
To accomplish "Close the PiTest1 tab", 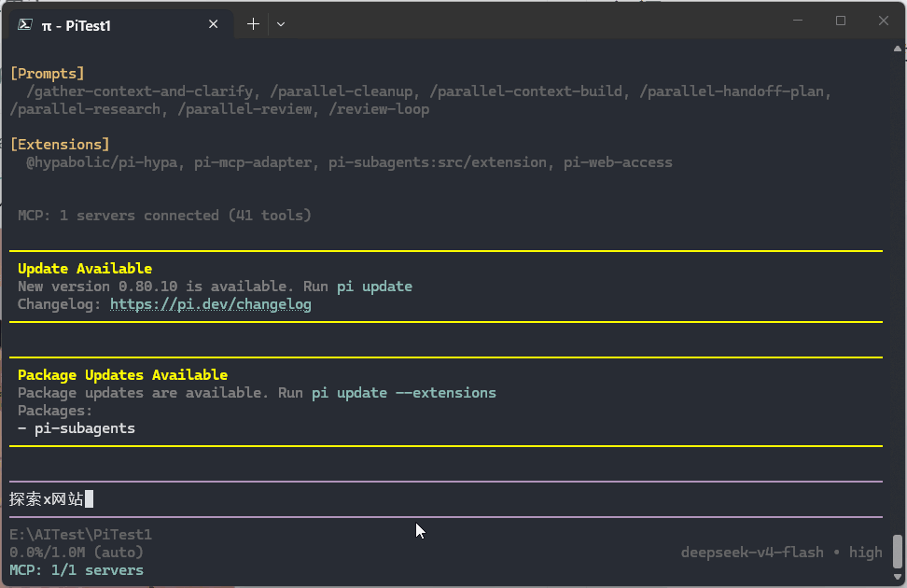I will point(214,24).
